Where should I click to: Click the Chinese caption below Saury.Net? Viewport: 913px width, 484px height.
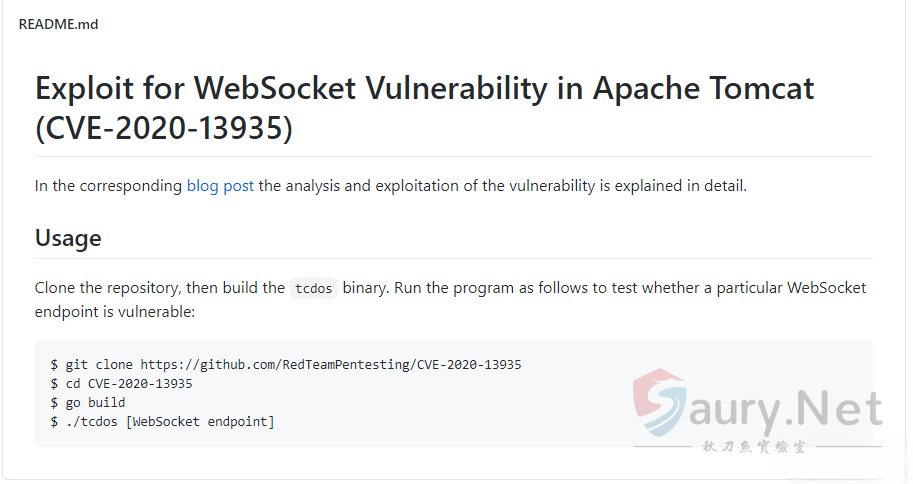[x=755, y=447]
